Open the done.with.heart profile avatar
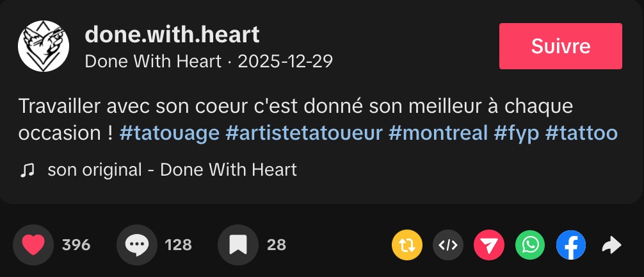This screenshot has height=277, width=644. [x=44, y=46]
